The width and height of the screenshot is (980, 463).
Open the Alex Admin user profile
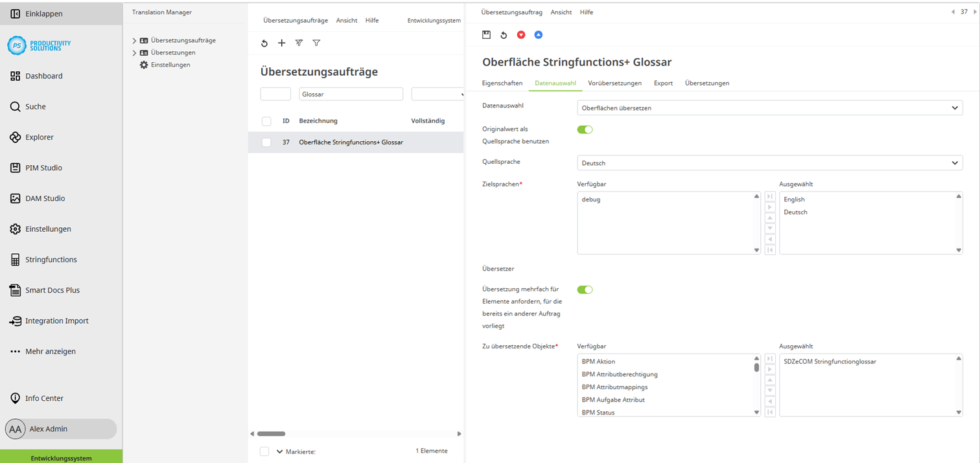click(x=61, y=429)
